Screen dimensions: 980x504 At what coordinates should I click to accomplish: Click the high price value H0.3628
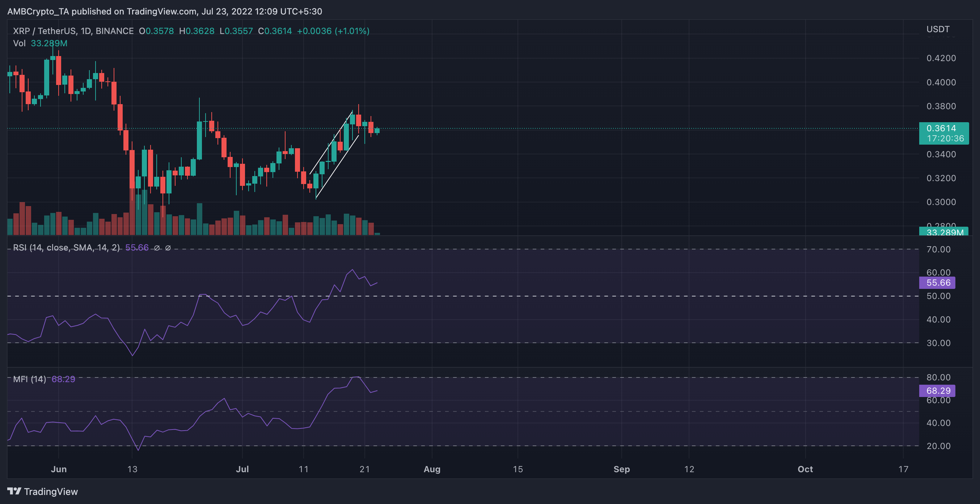197,31
